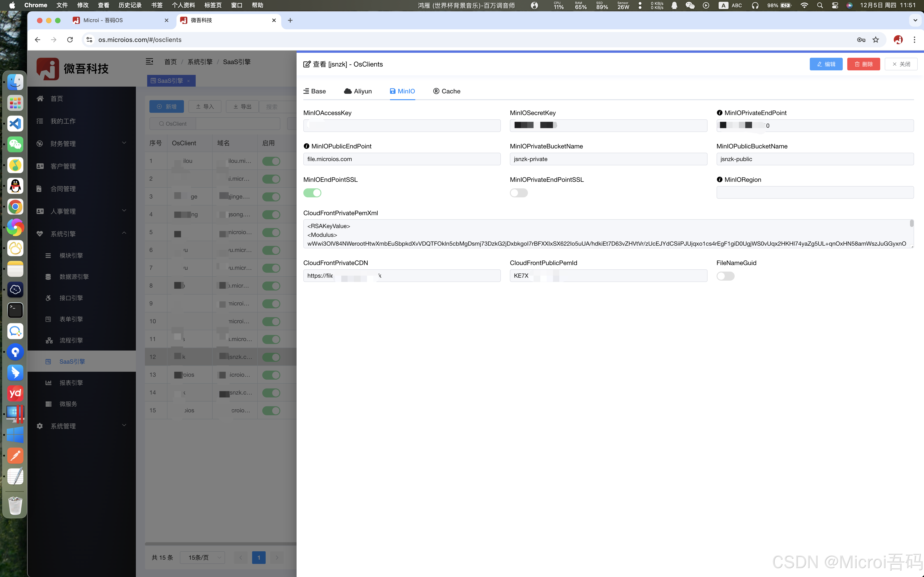The height and width of the screenshot is (577, 924).
Task: Click the MinIOPublicEndPoint info icon
Action: click(x=306, y=146)
